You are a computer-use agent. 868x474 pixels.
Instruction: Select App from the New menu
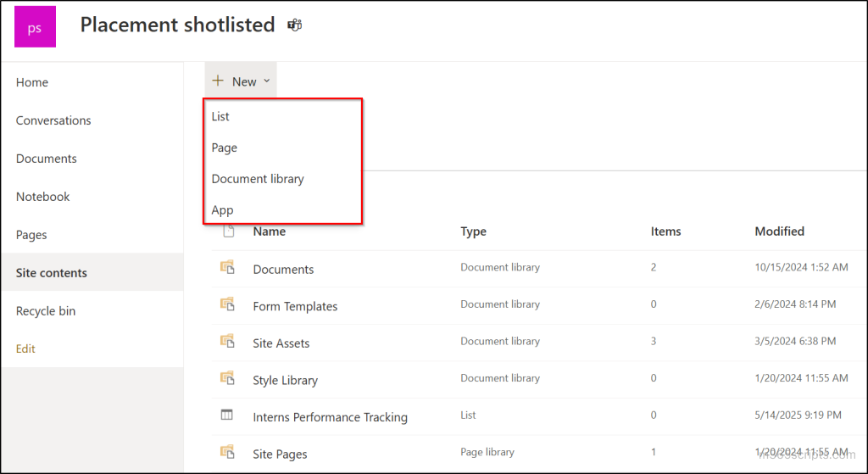pyautogui.click(x=222, y=210)
